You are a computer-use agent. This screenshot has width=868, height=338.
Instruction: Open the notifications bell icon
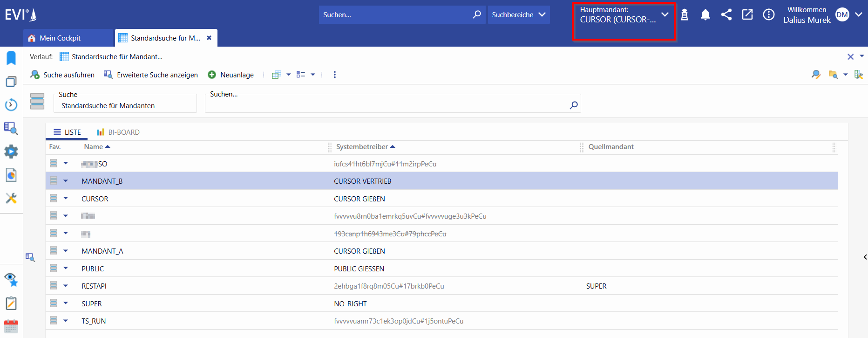705,15
